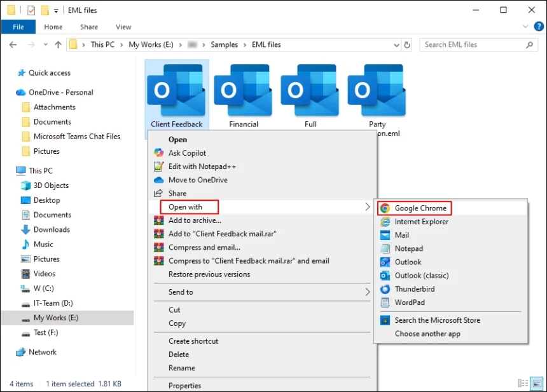Image resolution: width=547 pixels, height=392 pixels.
Task: Open address bar history dropdown
Action: coord(396,45)
